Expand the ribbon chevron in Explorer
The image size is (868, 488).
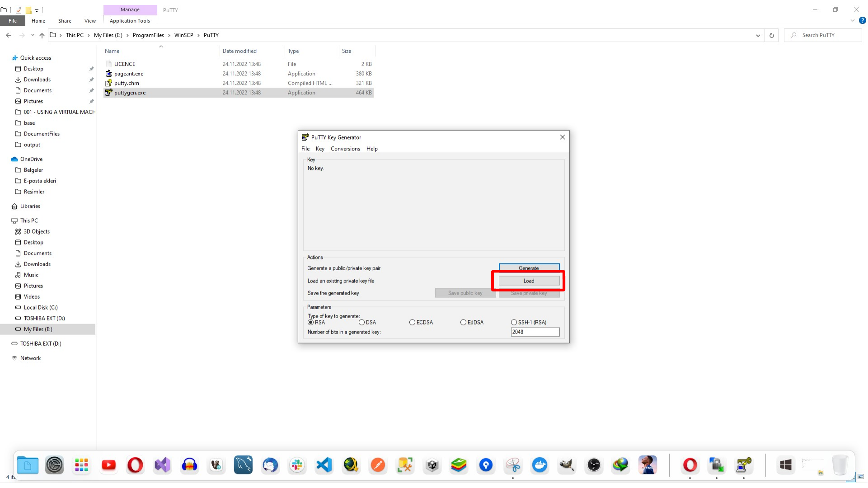853,20
